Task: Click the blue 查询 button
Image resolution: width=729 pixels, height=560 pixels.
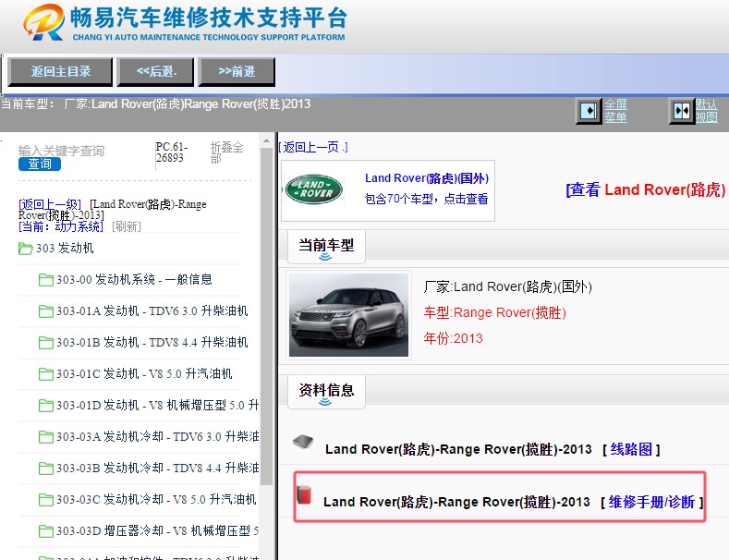Action: [40, 164]
